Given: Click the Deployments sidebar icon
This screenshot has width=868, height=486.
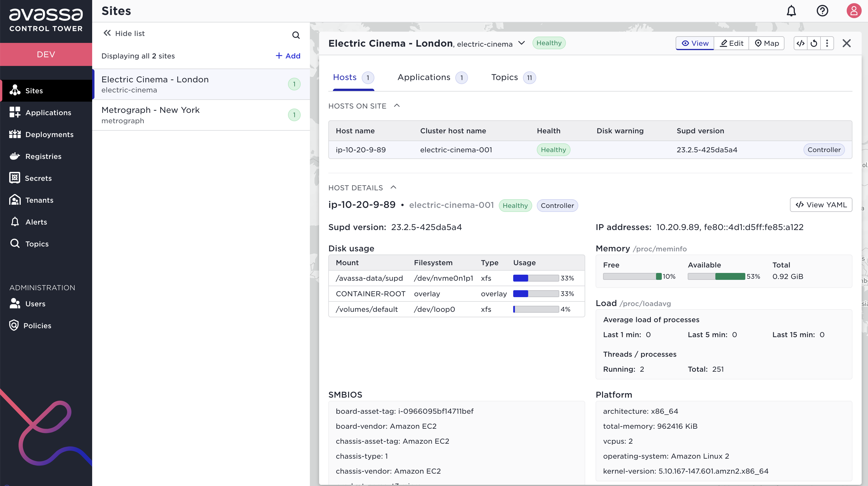Looking at the screenshot, I should [x=15, y=134].
